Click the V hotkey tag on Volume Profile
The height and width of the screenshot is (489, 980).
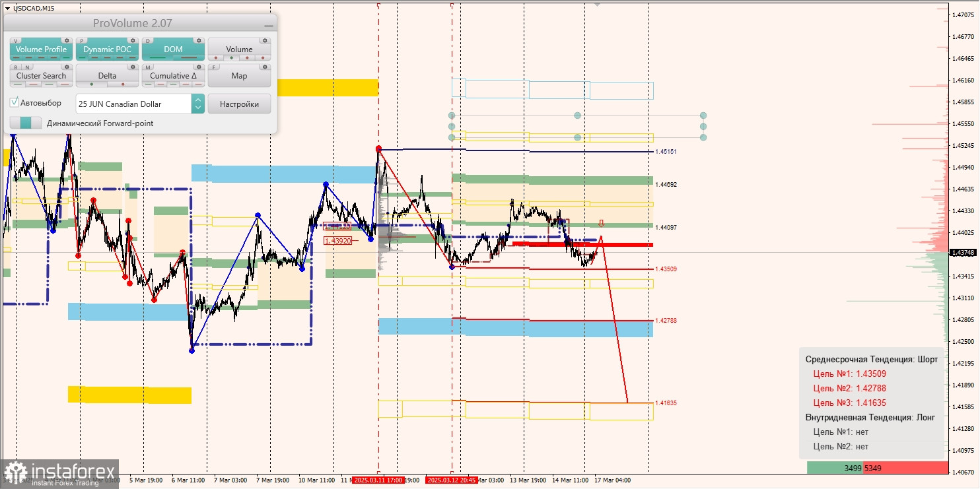[16, 41]
